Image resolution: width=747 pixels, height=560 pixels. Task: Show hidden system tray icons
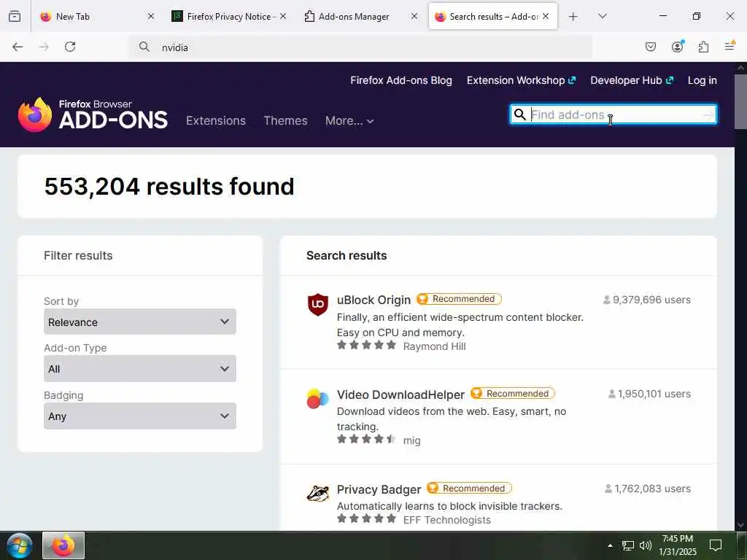pyautogui.click(x=610, y=545)
